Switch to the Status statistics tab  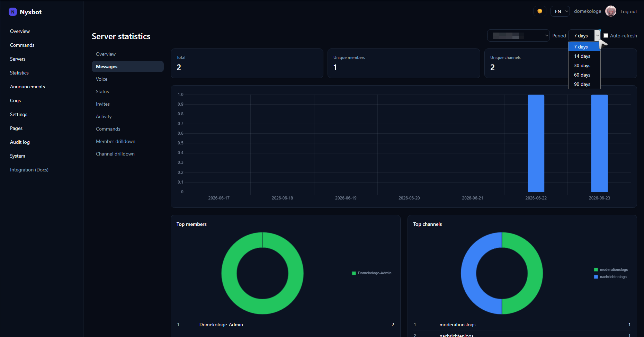tap(127, 91)
